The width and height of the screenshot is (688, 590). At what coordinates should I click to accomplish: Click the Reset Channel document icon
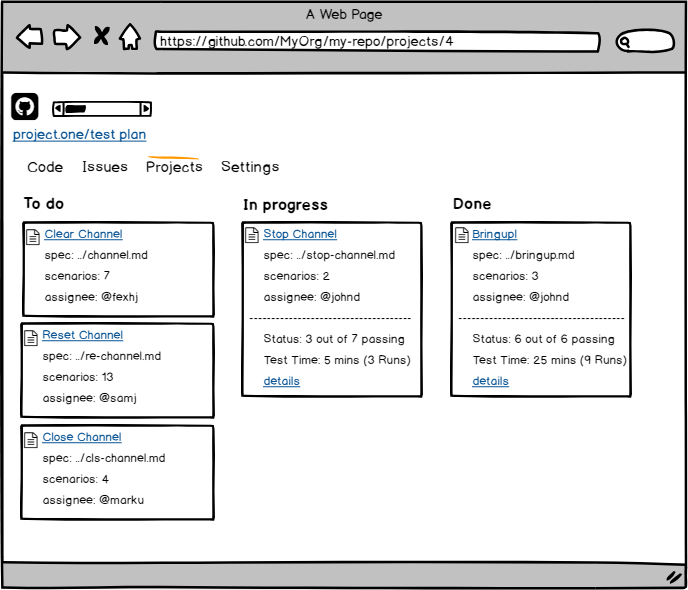point(31,338)
